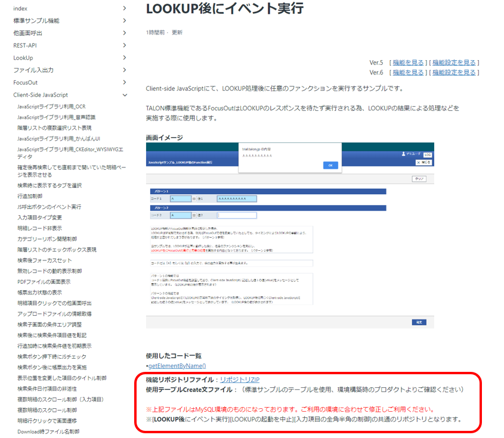Click the 画面イメージ heading

coord(164,138)
